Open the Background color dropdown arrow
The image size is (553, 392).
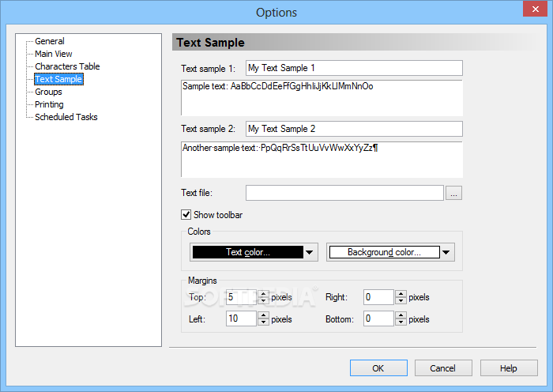click(446, 252)
